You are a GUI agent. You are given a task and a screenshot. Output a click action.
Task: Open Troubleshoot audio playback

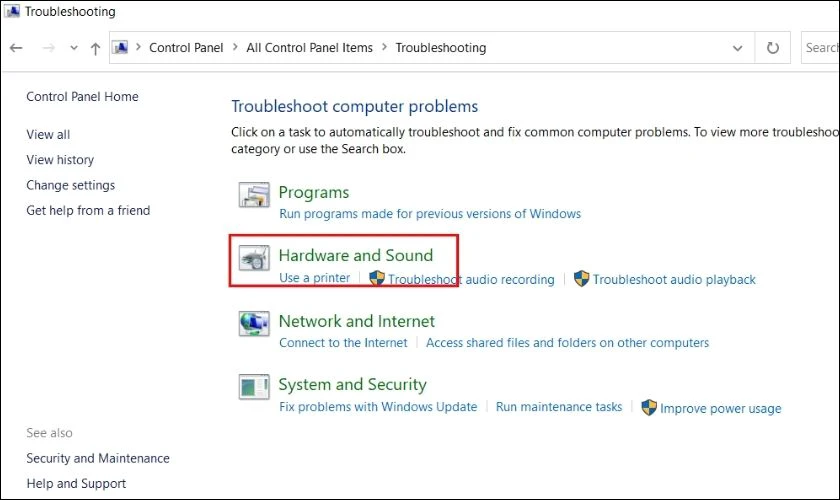(673, 279)
